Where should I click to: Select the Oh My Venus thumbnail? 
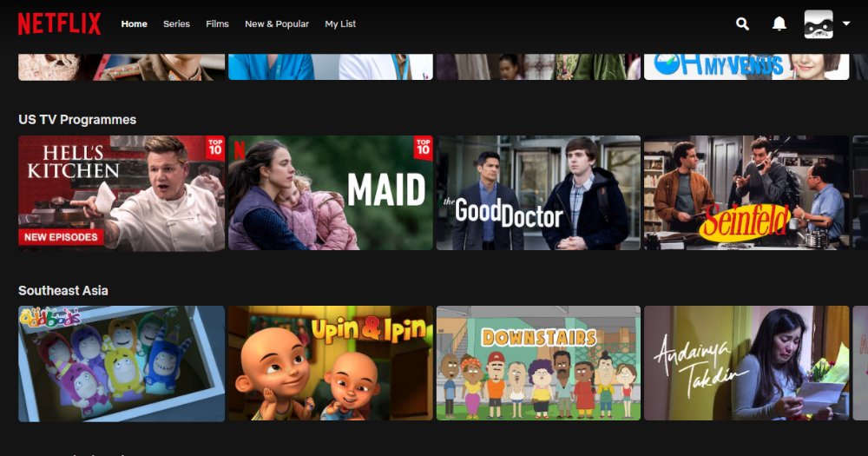point(746,67)
